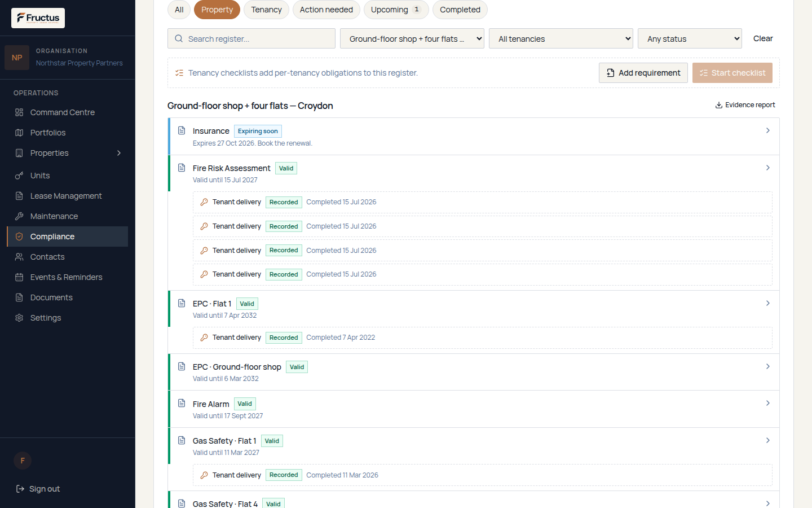Screen dimensions: 812x508
Task: Select the Tenancy tab
Action: [x=266, y=10]
